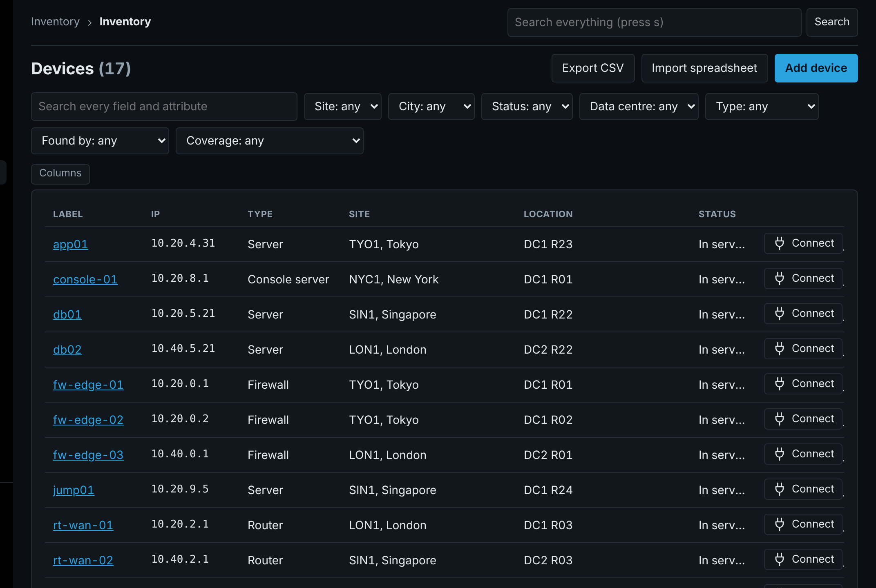This screenshot has width=876, height=588.
Task: Open the Coverage: any dropdown
Action: coord(269,141)
